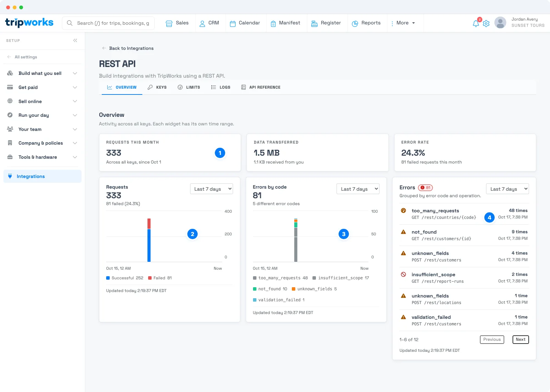Click the blue bar in Requests chart
The width and height of the screenshot is (550, 392).
tap(149, 245)
